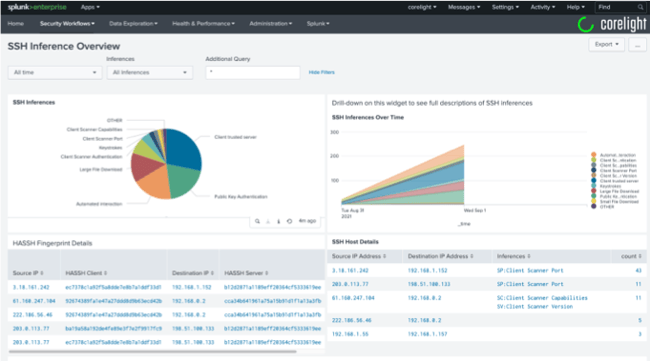650x362 pixels.
Task: Click Client trusted server legend swatch
Action: (x=594, y=181)
